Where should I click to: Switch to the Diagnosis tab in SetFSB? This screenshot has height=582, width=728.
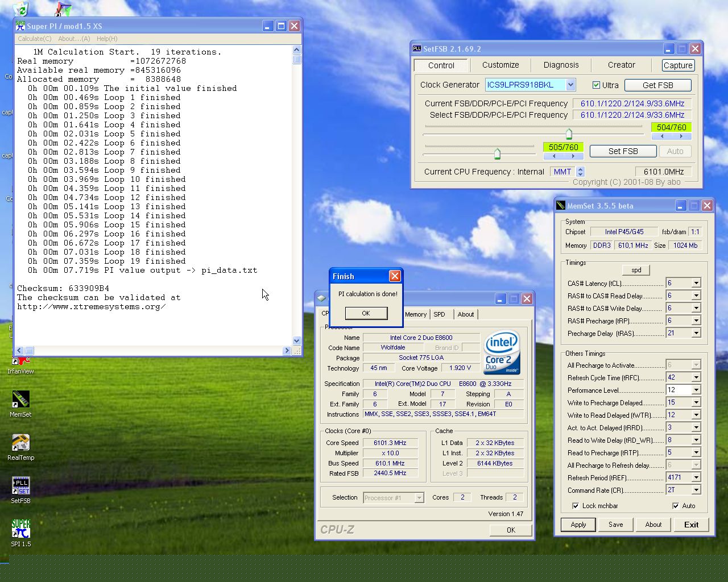(x=561, y=65)
